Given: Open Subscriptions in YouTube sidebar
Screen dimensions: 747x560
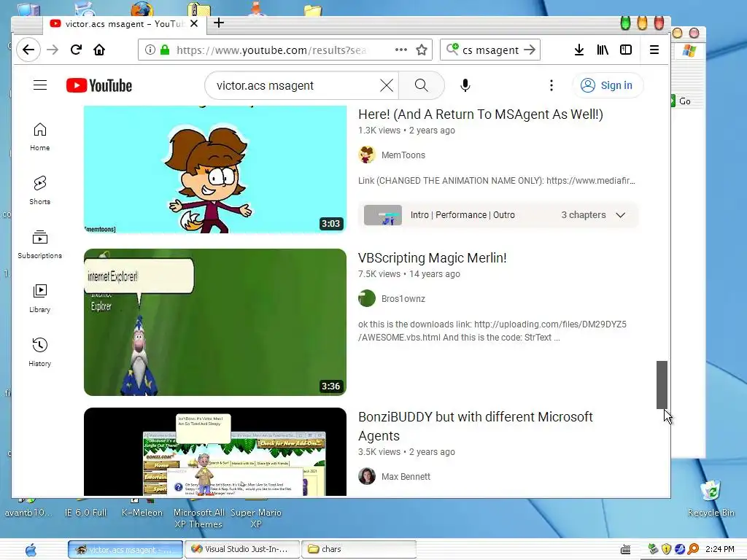Looking at the screenshot, I should 40,244.
